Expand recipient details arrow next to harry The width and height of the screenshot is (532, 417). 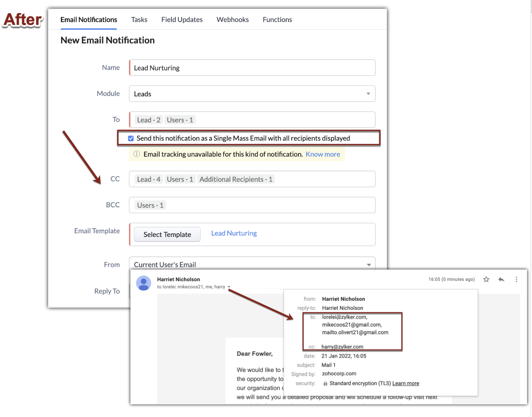pyautogui.click(x=229, y=287)
